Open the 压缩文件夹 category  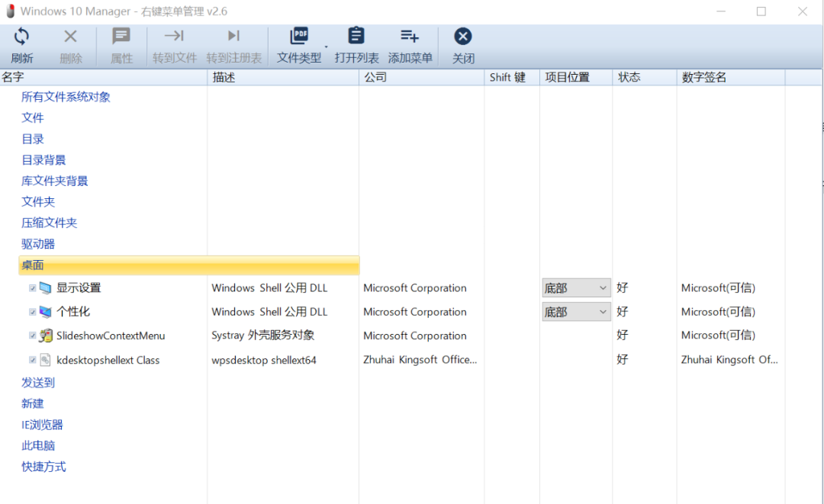pos(49,223)
